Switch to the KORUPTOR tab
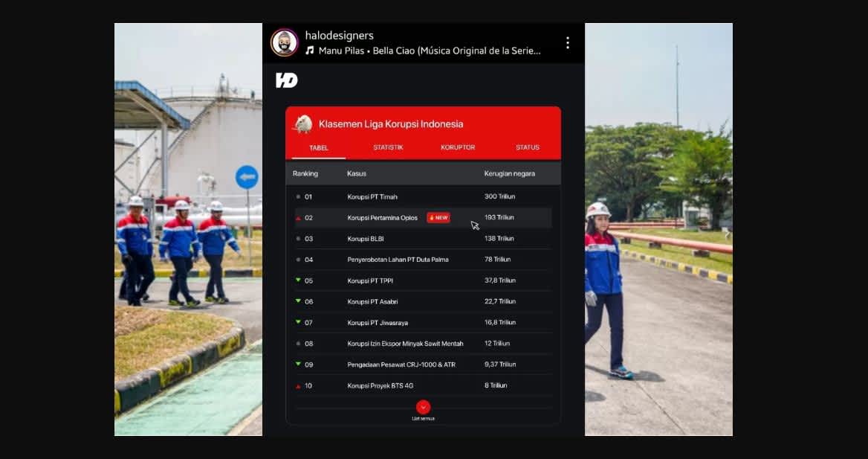The image size is (868, 459). click(x=458, y=147)
